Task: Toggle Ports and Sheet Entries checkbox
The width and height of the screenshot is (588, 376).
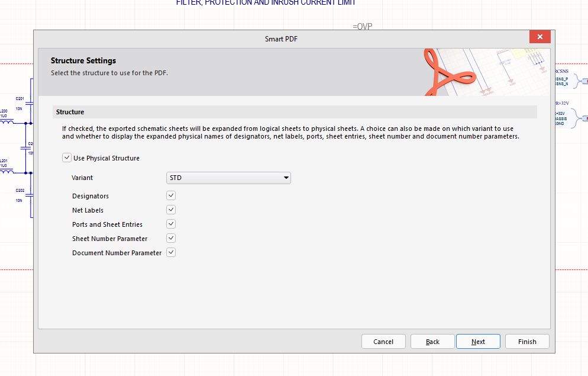Action: (x=171, y=224)
